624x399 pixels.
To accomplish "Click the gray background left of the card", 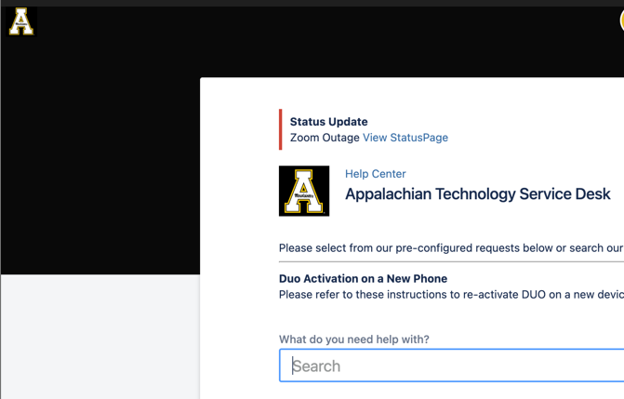I will click(99, 337).
